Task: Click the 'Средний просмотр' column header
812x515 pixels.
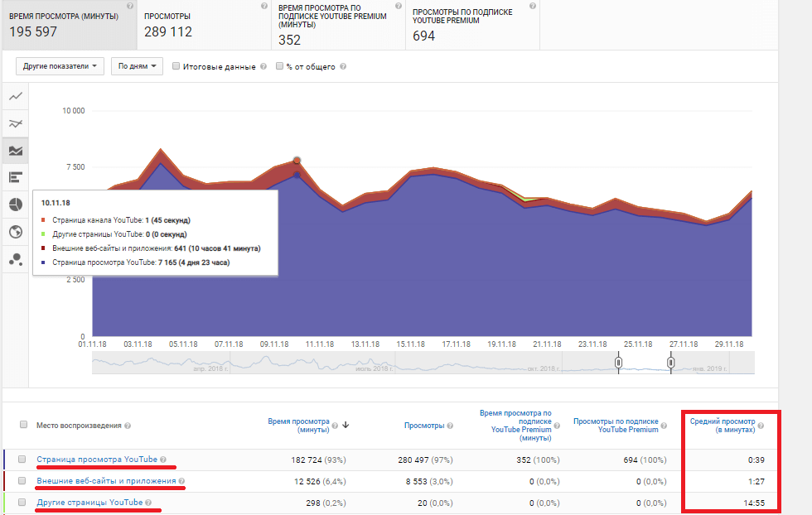Action: coord(722,425)
